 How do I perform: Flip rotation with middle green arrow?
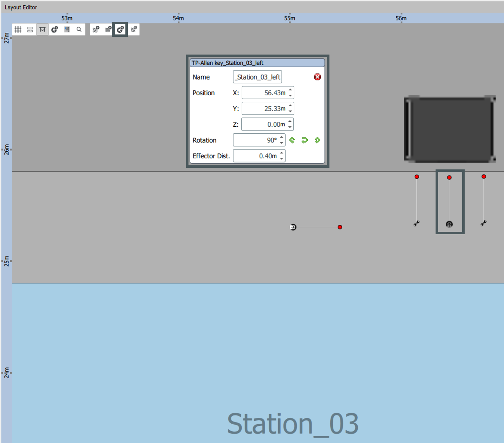point(304,140)
